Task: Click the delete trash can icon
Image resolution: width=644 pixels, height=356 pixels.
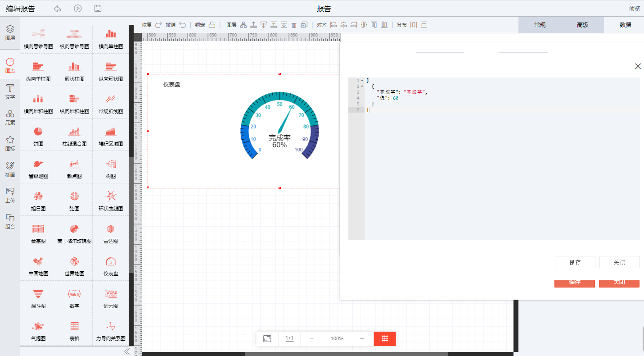Action: tap(294, 25)
